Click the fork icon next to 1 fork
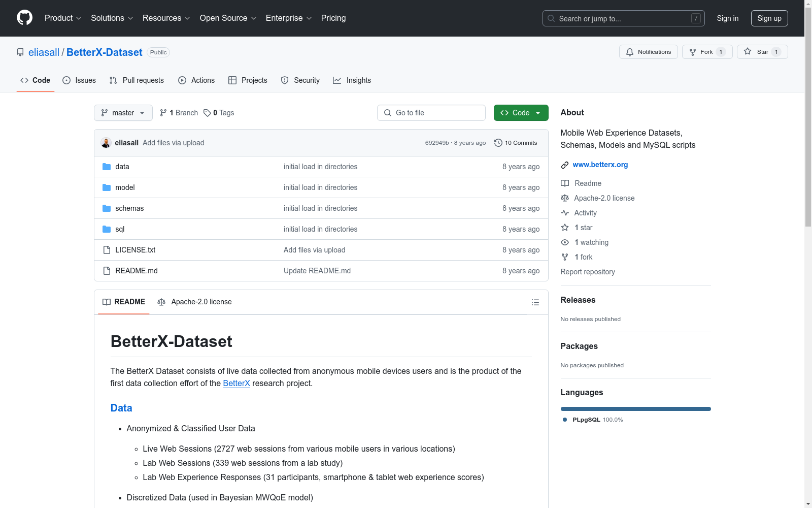The image size is (812, 508). click(x=565, y=257)
